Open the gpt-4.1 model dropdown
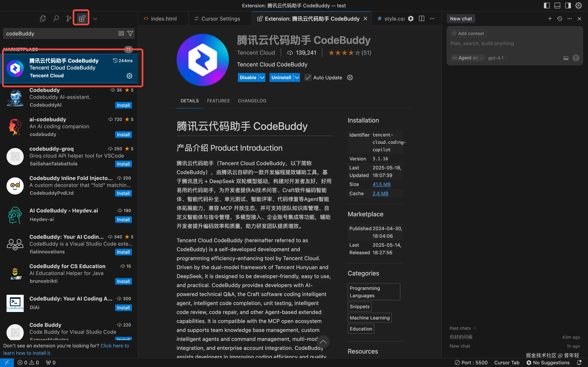Viewport: 588px width, 367px height. coord(497,58)
